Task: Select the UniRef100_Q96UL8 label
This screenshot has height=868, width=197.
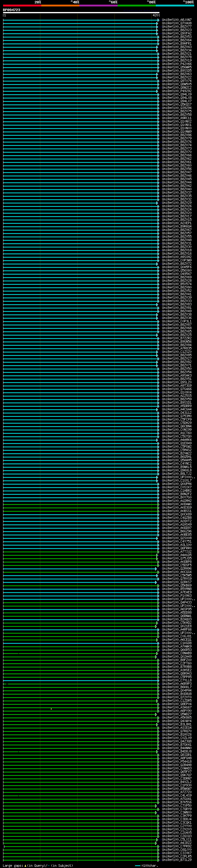Action: [177, 470]
